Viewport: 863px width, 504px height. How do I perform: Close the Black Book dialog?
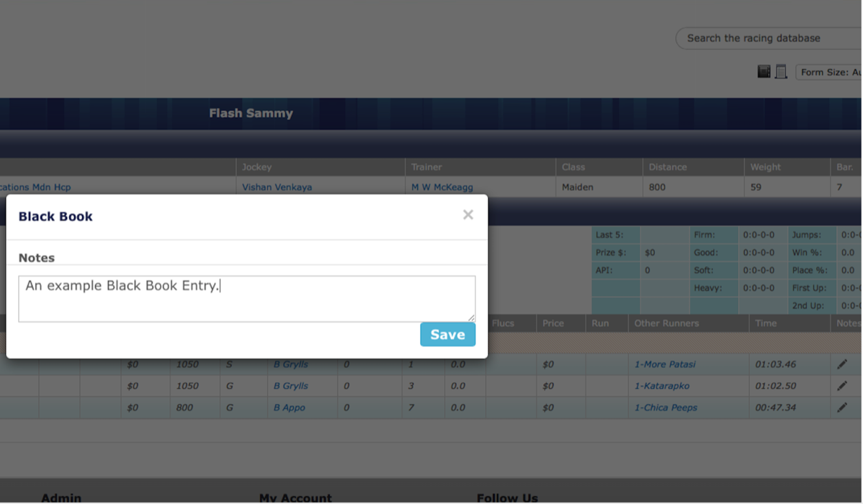tap(468, 215)
